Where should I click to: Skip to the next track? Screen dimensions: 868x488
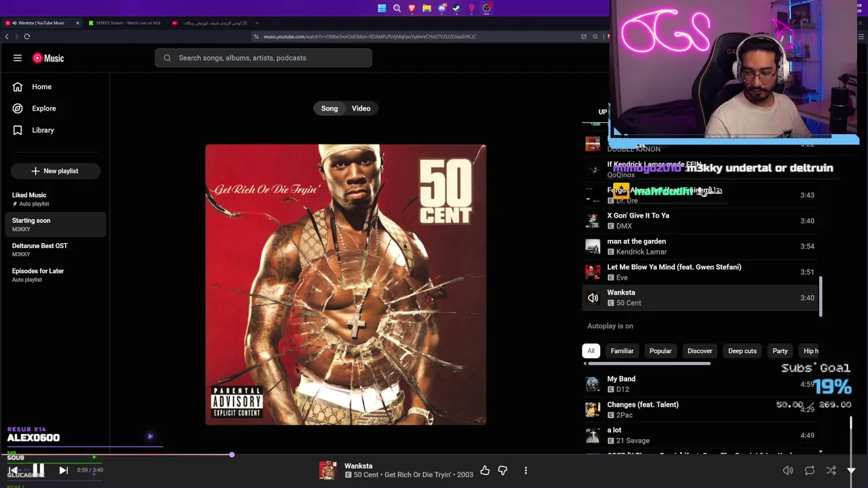[x=63, y=470]
